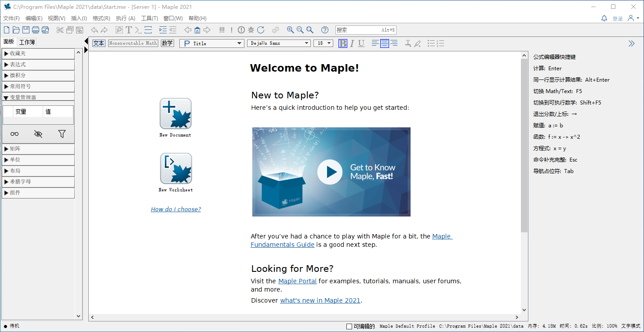The image size is (644, 332).
Task: Go back with the left arrow icon
Action: pos(188,30)
